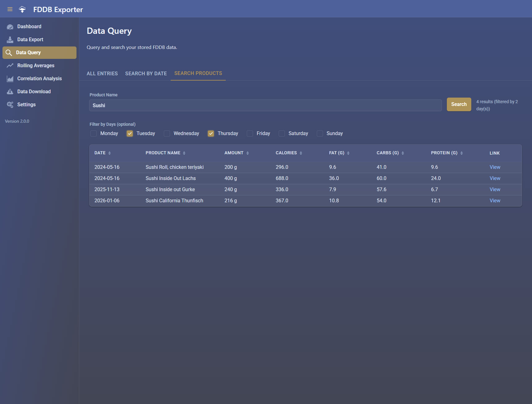532x404 pixels.
Task: Sort by Protein (g) sort arrows
Action: pos(462,153)
